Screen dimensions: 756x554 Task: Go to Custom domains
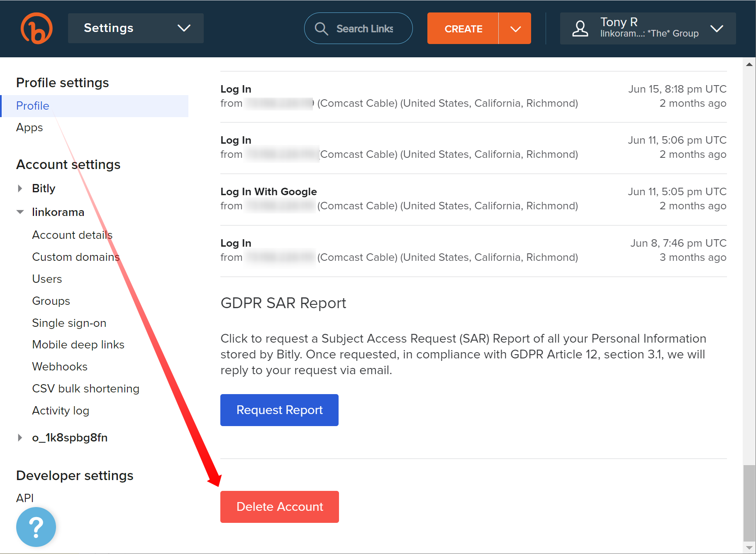pyautogui.click(x=76, y=257)
